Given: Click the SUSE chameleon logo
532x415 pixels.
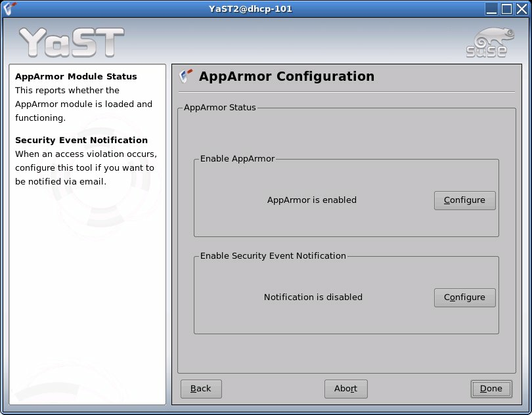Looking at the screenshot, I should [x=490, y=43].
